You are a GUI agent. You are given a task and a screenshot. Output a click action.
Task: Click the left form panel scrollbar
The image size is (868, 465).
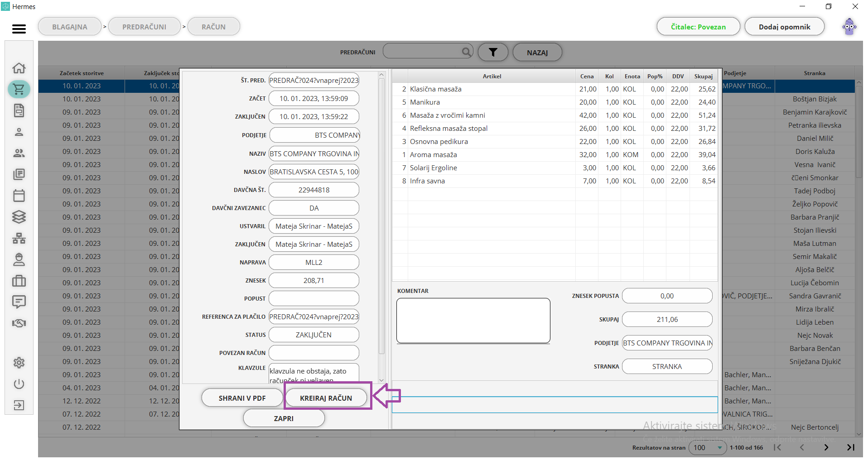[x=381, y=216]
